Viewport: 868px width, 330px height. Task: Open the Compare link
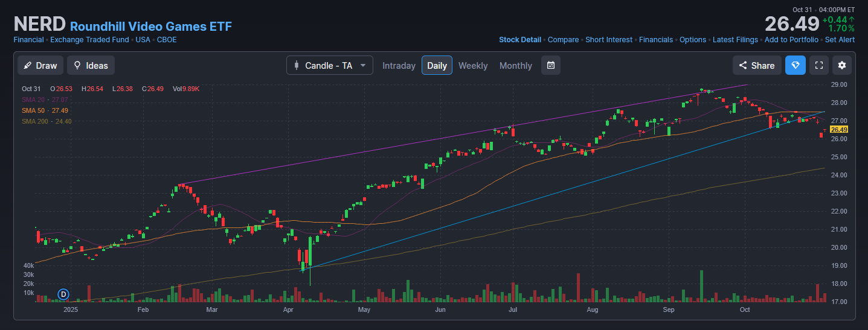563,40
